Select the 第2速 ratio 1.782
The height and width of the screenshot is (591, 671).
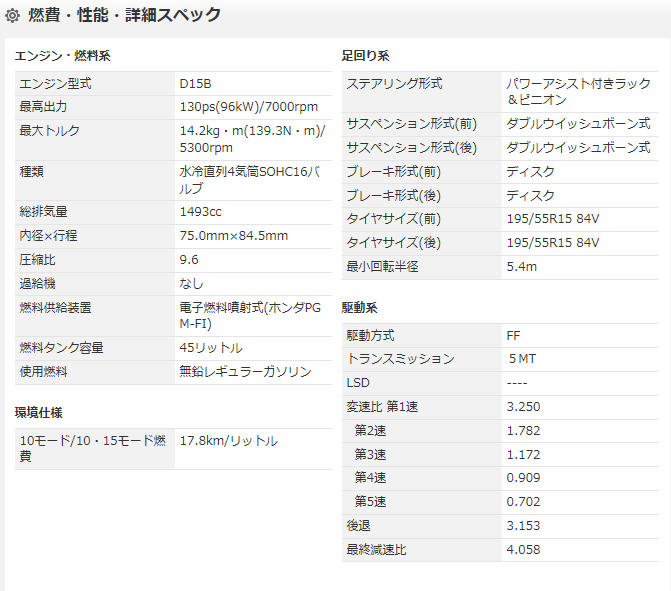(x=523, y=431)
